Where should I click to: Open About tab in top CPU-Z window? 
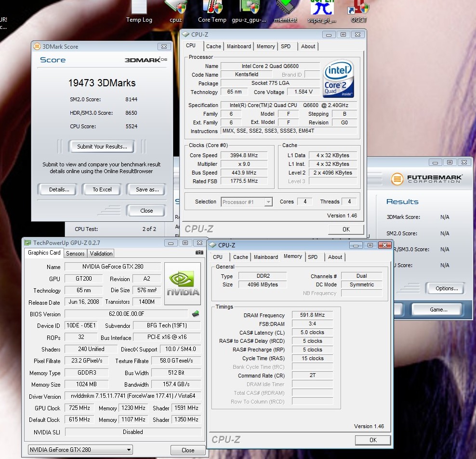click(x=308, y=46)
